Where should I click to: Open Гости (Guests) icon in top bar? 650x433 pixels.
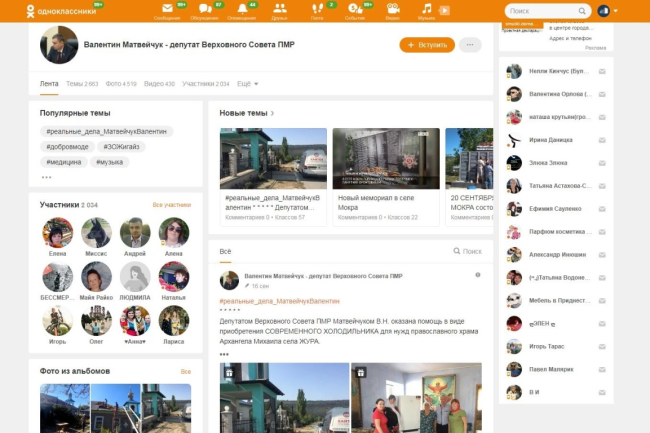[x=317, y=10]
